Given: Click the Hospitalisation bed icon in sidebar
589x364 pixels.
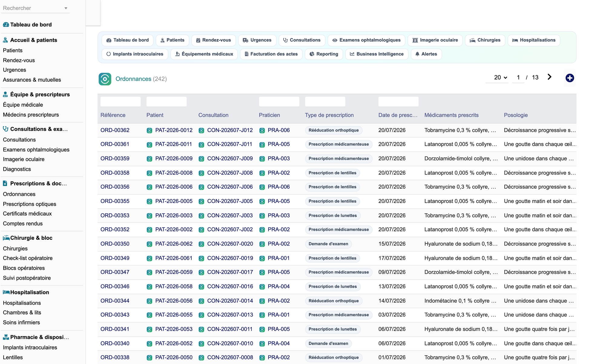Looking at the screenshot, I should 6,292.
